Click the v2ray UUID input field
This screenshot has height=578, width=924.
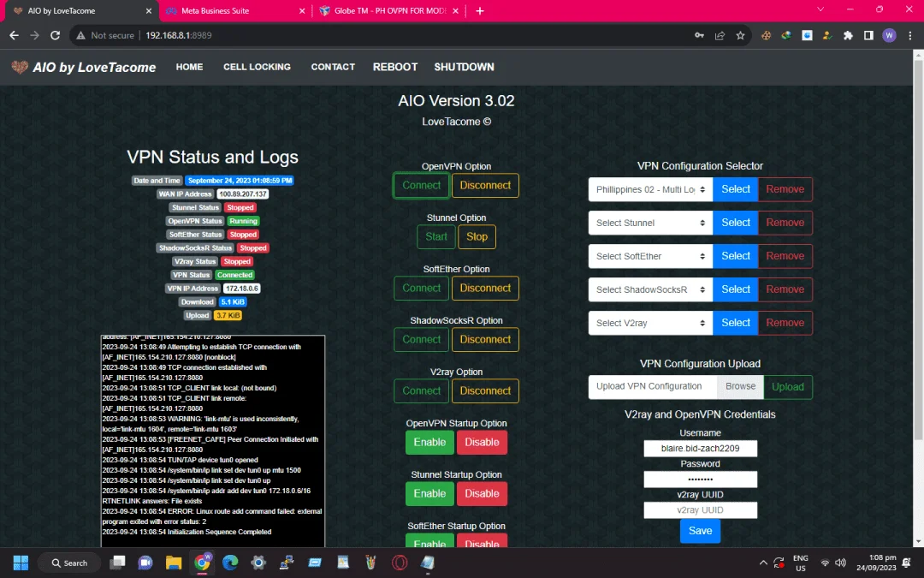coord(700,510)
